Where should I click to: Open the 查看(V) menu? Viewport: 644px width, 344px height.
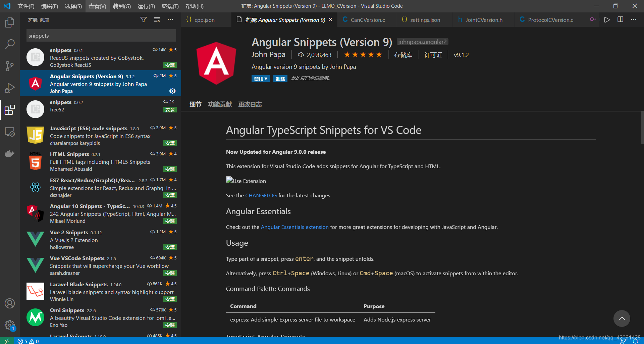97,6
